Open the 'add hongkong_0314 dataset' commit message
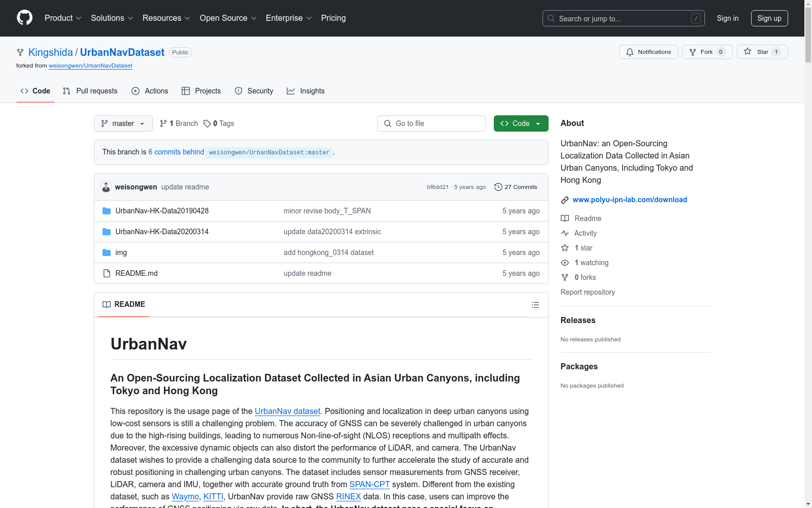The height and width of the screenshot is (508, 812). pos(329,252)
